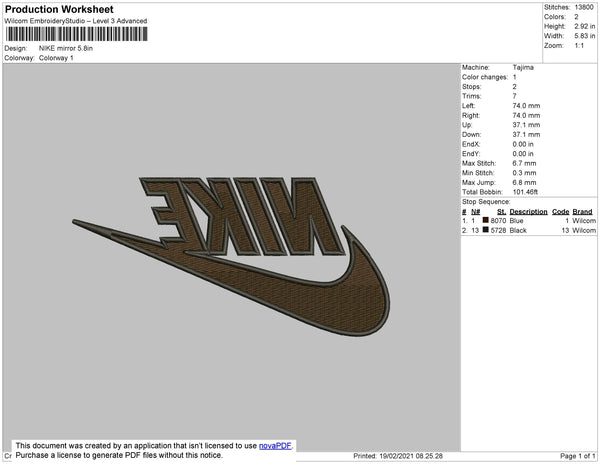Click the 'Production Worksheet' title

tap(59, 9)
